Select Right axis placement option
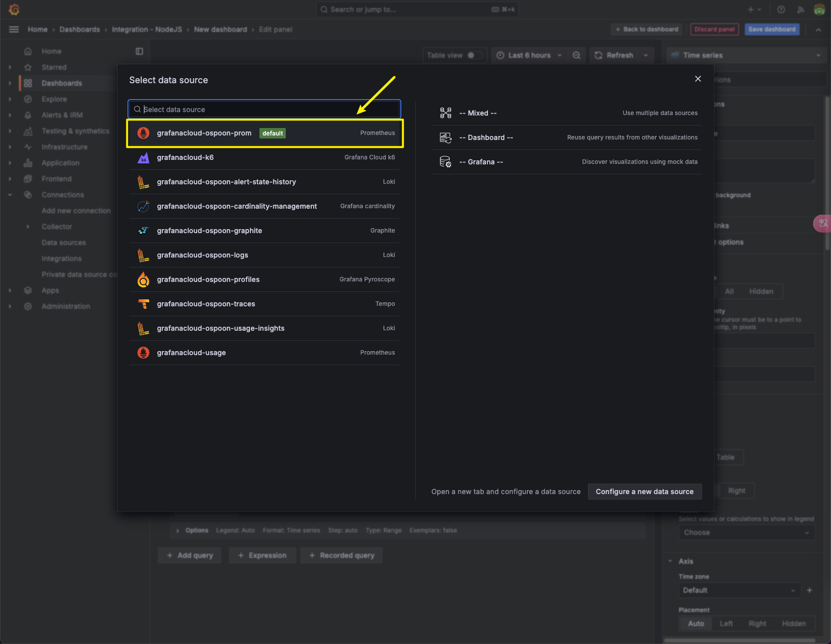 pos(757,624)
